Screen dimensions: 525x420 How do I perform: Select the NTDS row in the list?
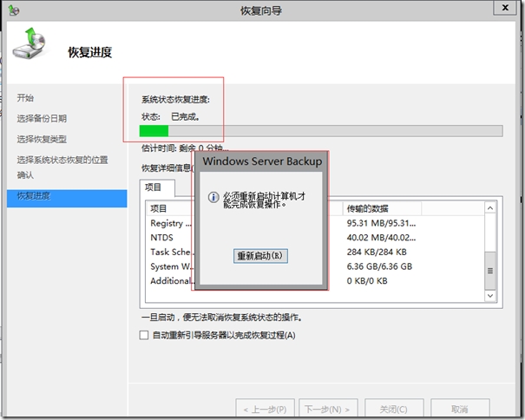(x=161, y=238)
